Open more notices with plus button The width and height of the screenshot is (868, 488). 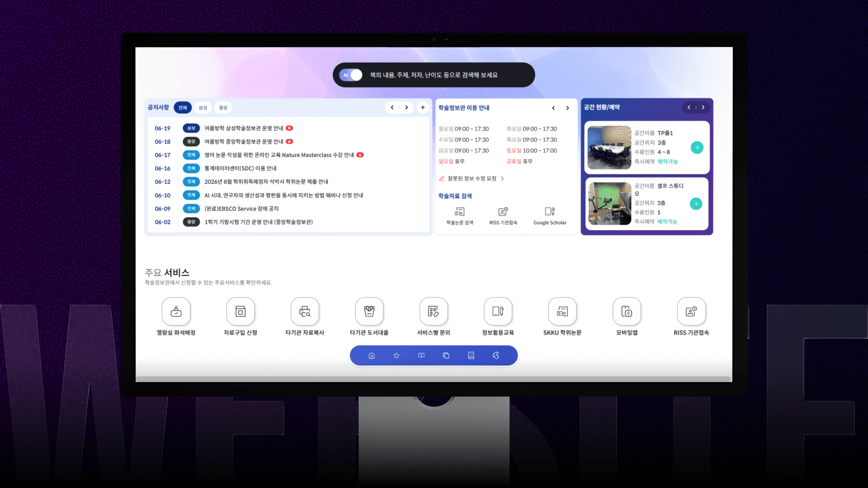click(x=423, y=108)
